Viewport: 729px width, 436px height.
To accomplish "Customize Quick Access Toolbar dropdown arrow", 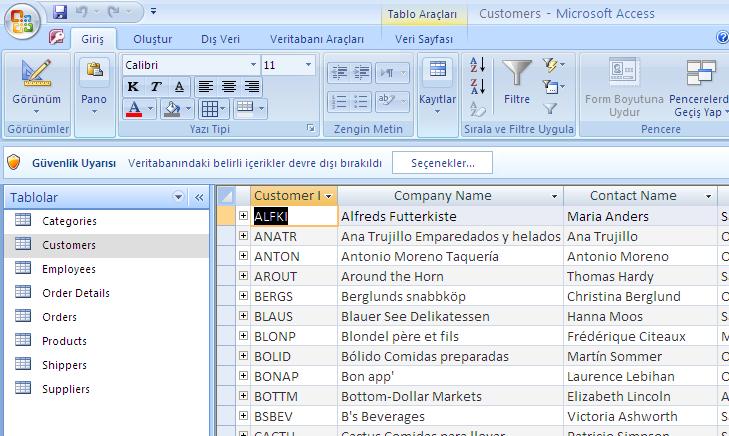I will tap(153, 11).
